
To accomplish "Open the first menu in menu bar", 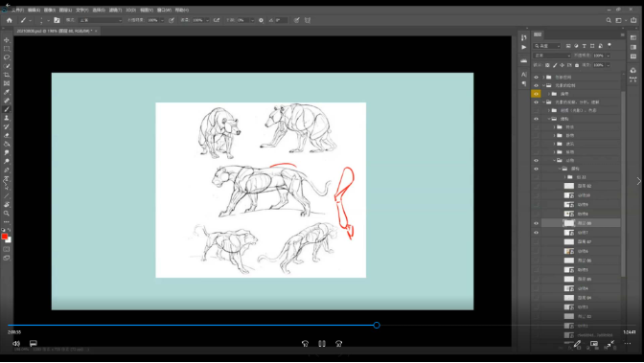I will 17,10.
